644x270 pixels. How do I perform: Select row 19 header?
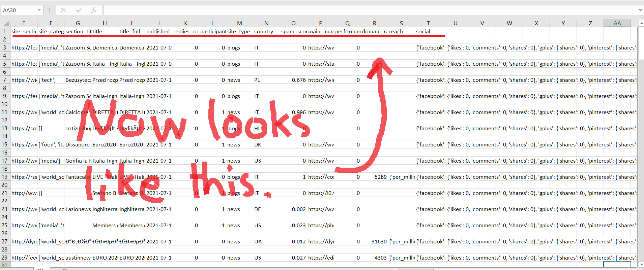(5, 177)
